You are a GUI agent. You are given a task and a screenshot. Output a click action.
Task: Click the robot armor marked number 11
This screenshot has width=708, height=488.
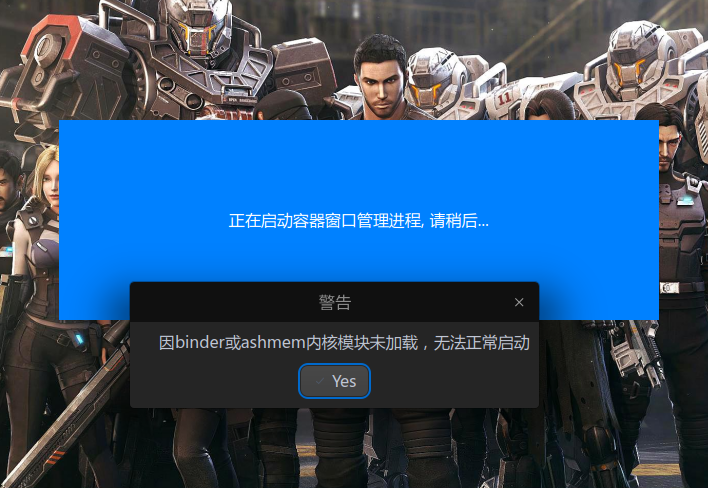point(504,98)
